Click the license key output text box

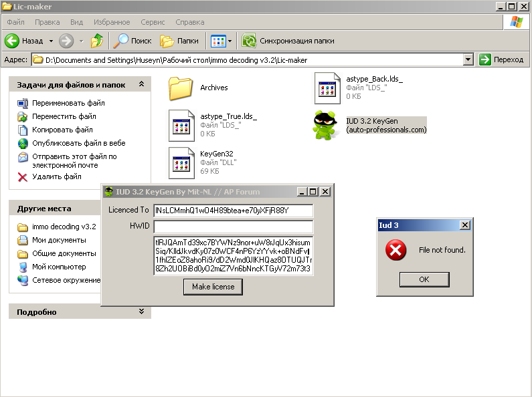pos(234,256)
